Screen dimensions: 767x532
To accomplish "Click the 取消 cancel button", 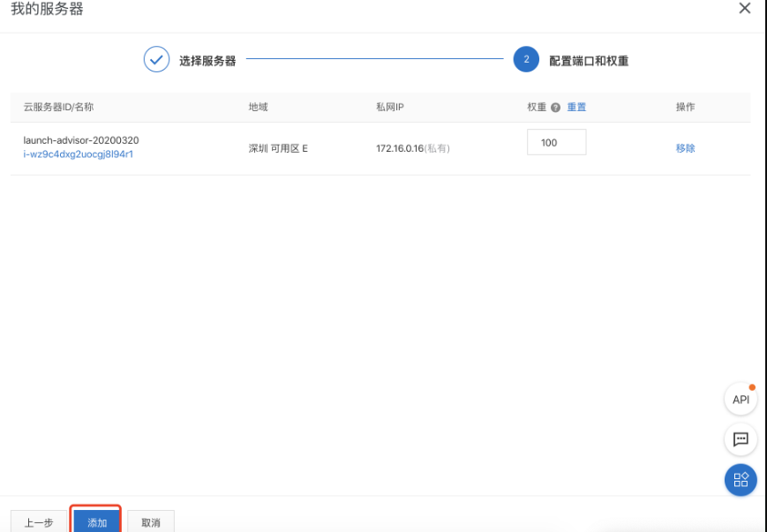I will 152,521.
